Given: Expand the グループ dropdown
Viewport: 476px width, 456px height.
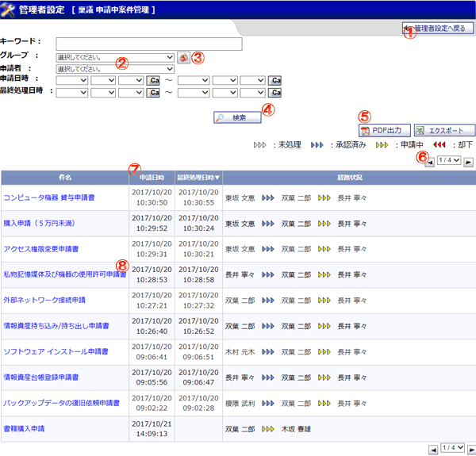Looking at the screenshot, I should click(115, 57).
